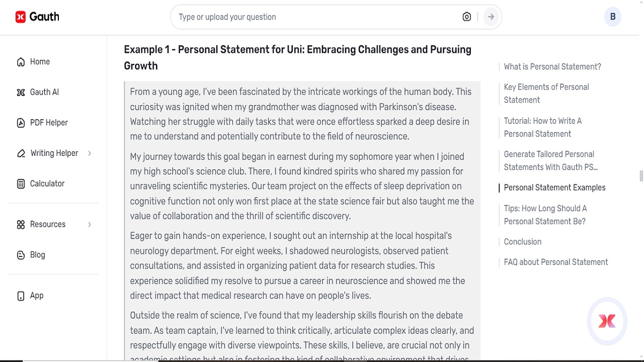
Task: Click the page scrollbar on the right
Action: pos(640,176)
